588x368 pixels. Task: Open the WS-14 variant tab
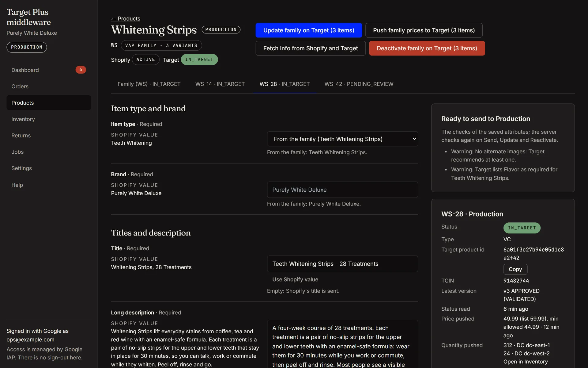pos(220,84)
